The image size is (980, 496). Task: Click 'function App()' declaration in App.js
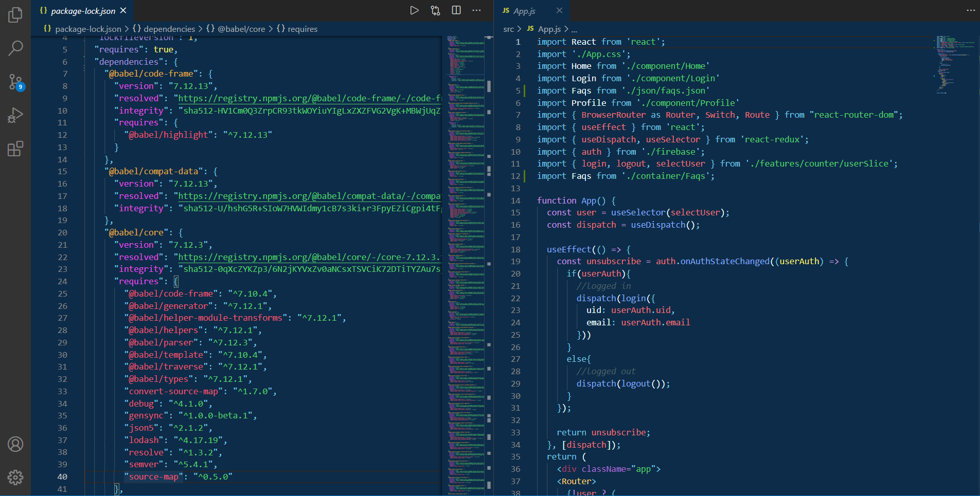(572, 200)
